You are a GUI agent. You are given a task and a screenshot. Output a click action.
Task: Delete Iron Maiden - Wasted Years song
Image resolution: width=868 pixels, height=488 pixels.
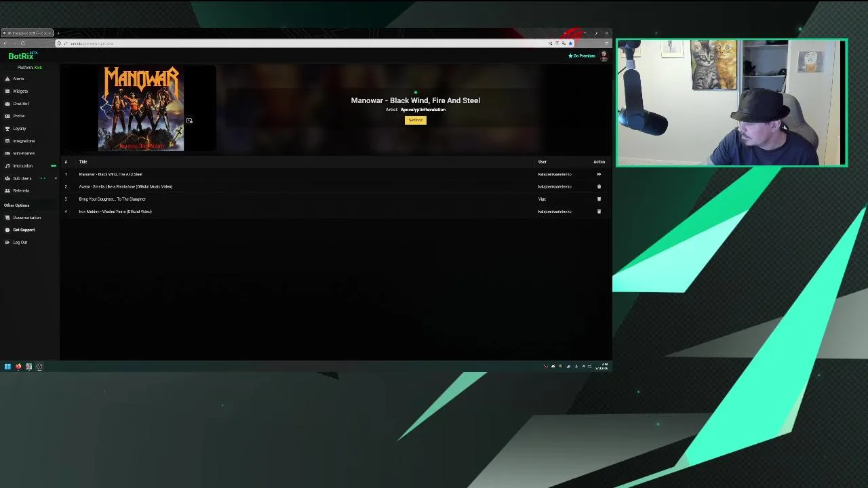coord(599,211)
